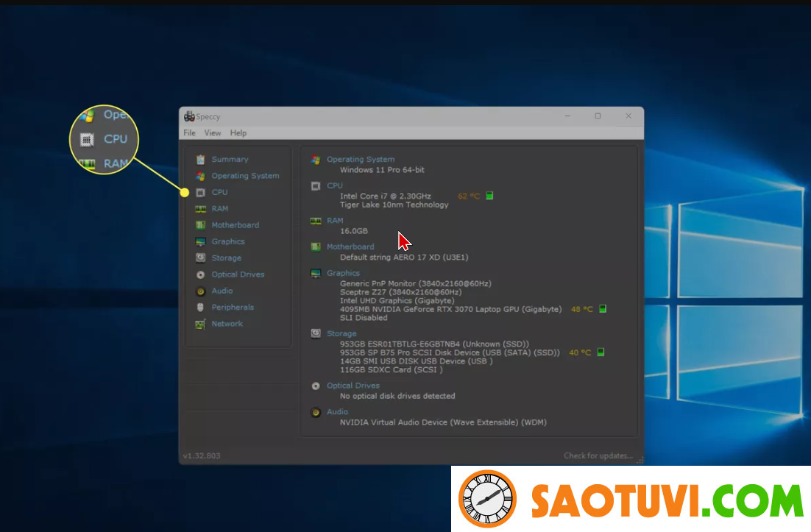Click the '16.0GB' RAM value
Image resolution: width=811 pixels, height=532 pixels.
coord(354,231)
